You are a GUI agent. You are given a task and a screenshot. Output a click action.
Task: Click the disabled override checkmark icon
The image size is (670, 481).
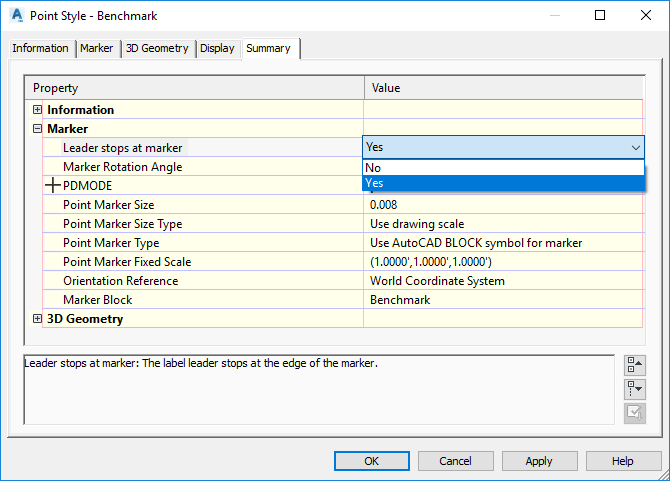click(x=635, y=413)
